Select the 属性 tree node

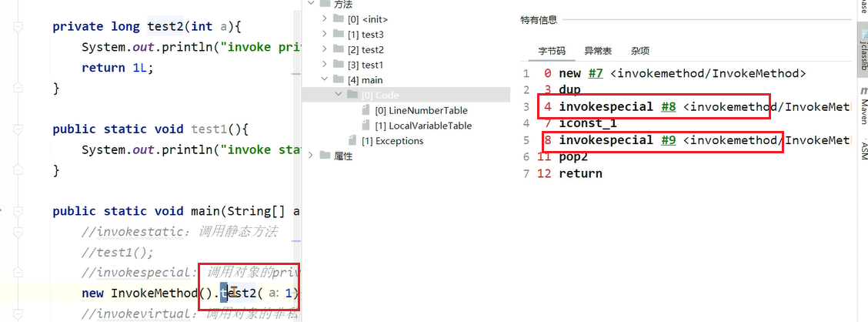343,156
